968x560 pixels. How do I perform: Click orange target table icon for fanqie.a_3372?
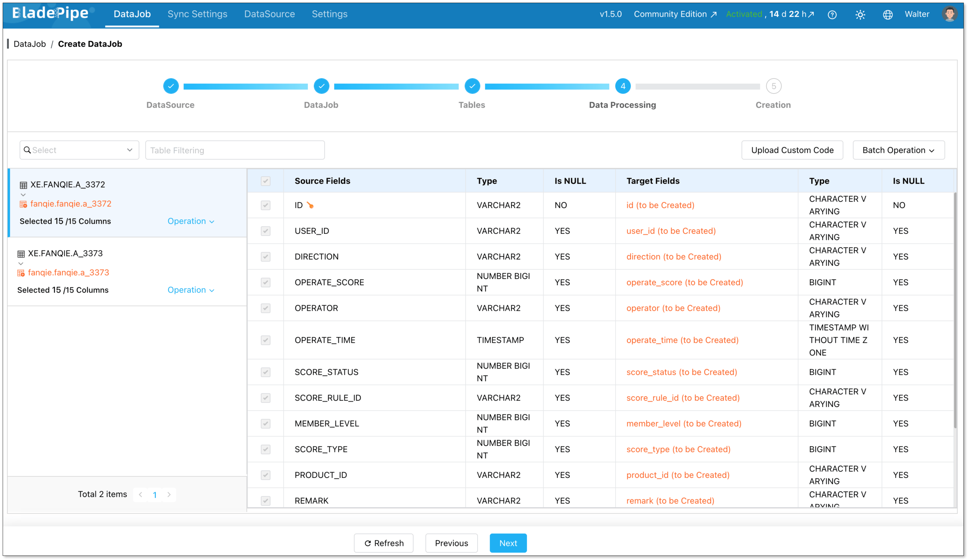click(x=23, y=204)
